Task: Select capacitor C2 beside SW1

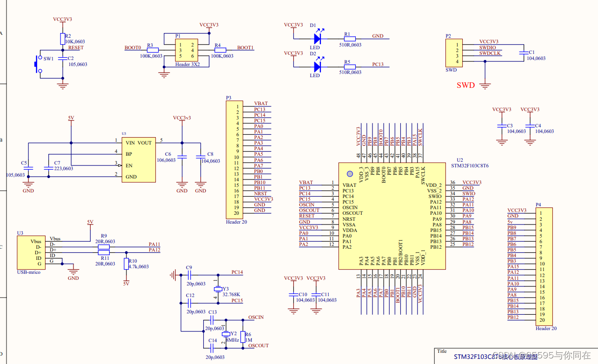Action: pyautogui.click(x=62, y=59)
